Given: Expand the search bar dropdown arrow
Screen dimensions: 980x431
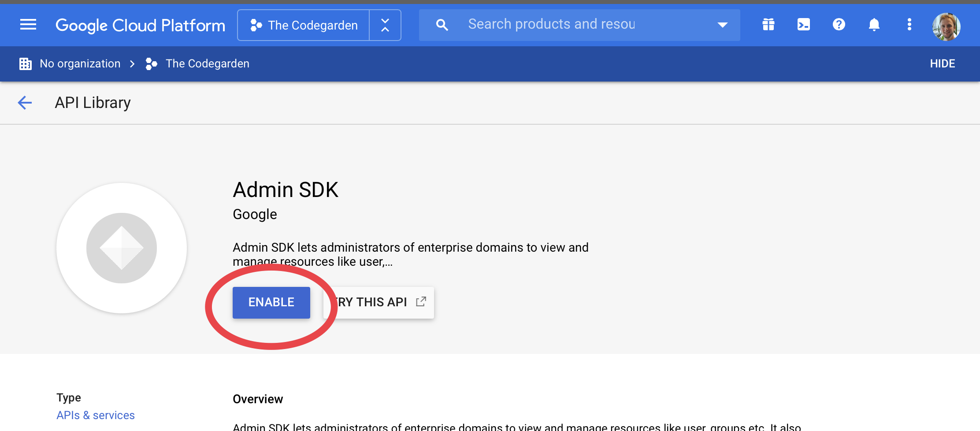Looking at the screenshot, I should tap(722, 25).
